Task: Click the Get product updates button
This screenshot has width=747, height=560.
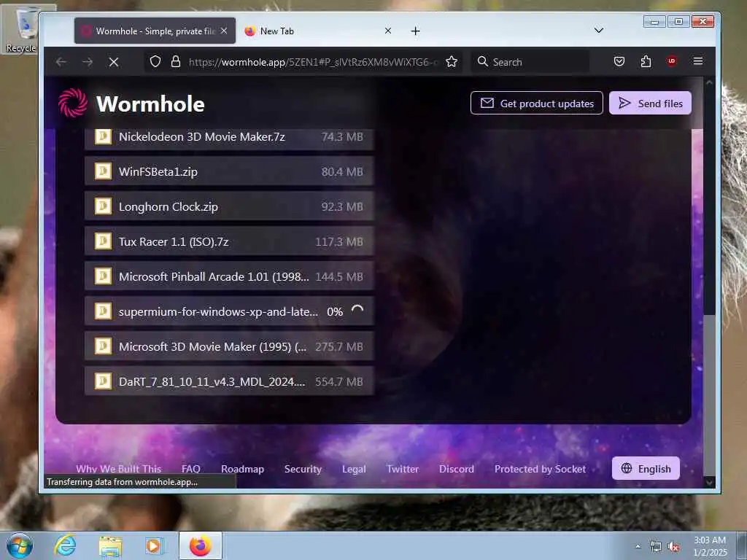Action: tap(536, 103)
